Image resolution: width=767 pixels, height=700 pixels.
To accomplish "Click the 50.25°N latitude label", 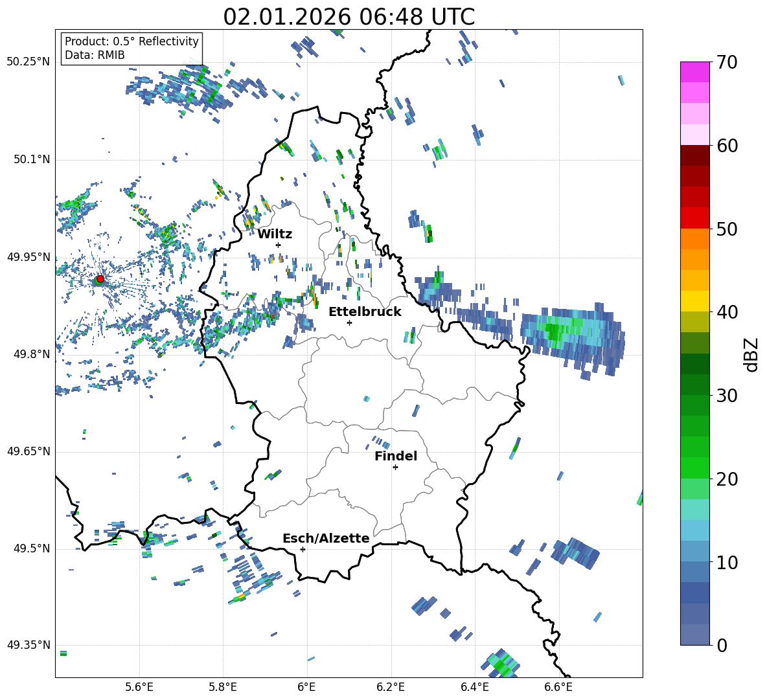I will click(x=29, y=62).
